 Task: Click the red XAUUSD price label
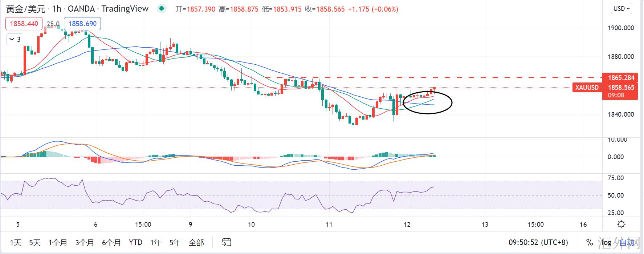[x=587, y=88]
